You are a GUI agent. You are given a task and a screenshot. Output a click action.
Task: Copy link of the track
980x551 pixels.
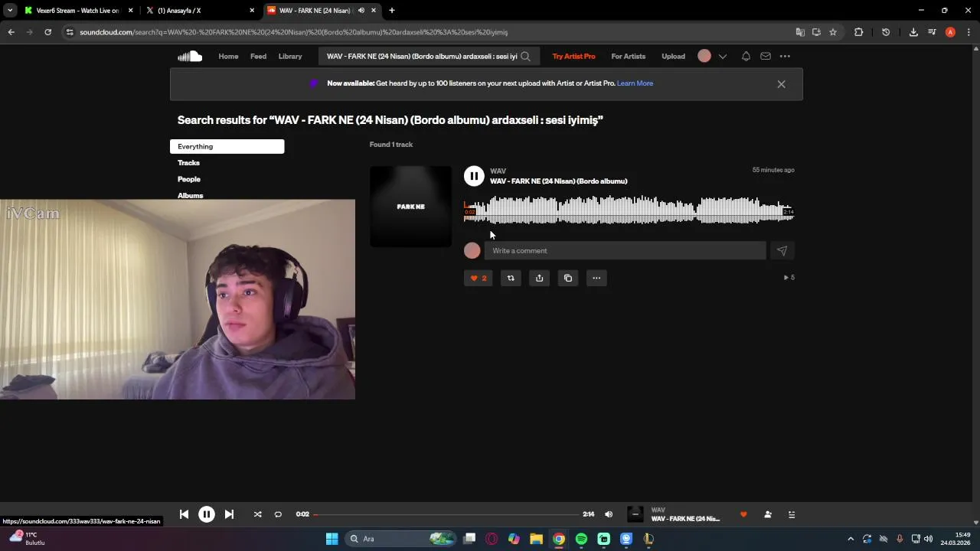point(568,278)
